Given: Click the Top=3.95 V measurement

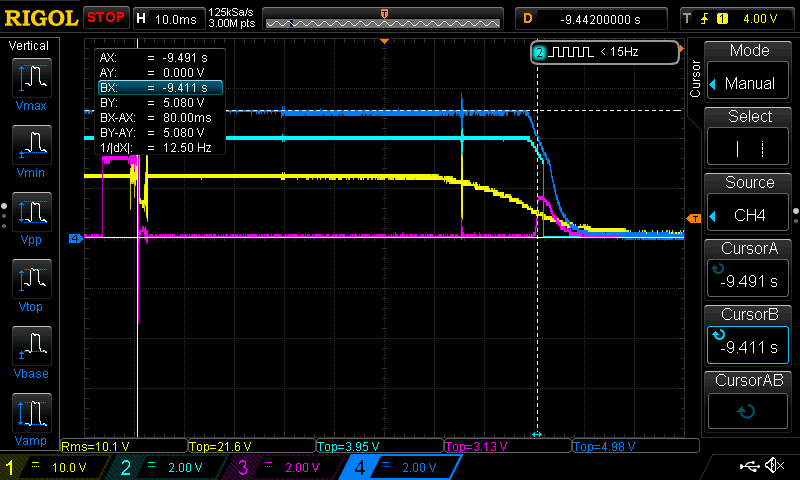Looking at the screenshot, I should 348,447.
